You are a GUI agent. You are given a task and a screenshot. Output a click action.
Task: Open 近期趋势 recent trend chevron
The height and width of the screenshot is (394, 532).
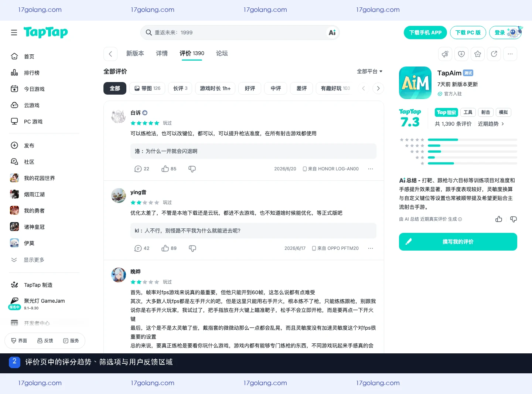[x=491, y=124]
